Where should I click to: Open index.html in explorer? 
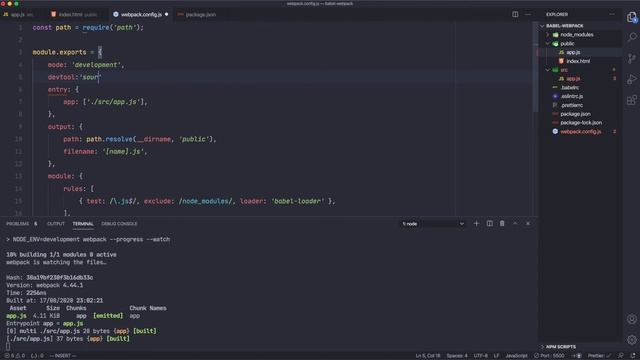point(580,61)
